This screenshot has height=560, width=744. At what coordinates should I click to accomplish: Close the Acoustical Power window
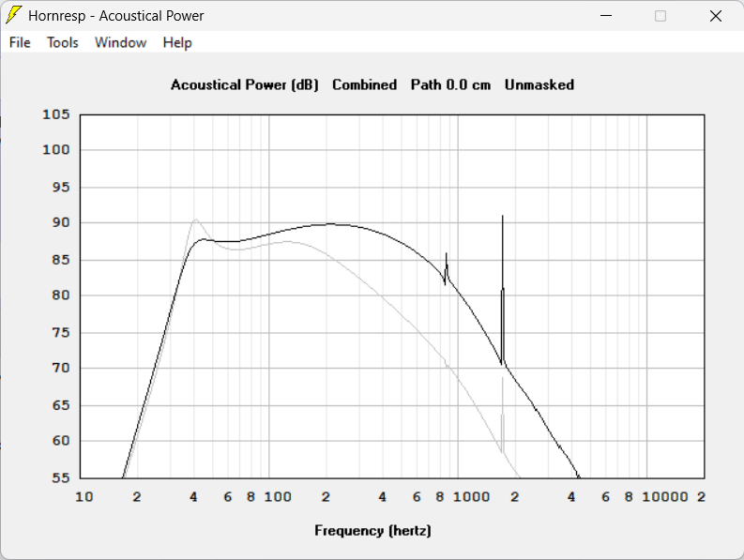coord(716,16)
